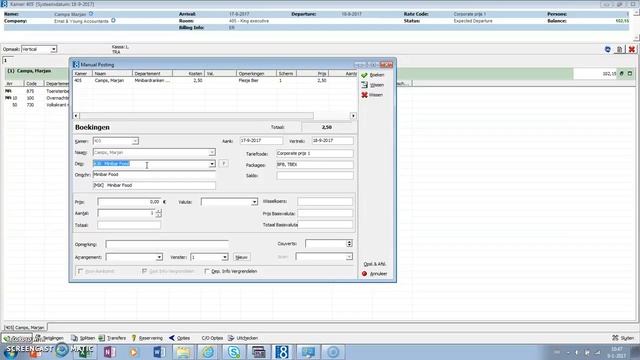
Task: Click info icon next to Company name
Action: (x=113, y=20)
